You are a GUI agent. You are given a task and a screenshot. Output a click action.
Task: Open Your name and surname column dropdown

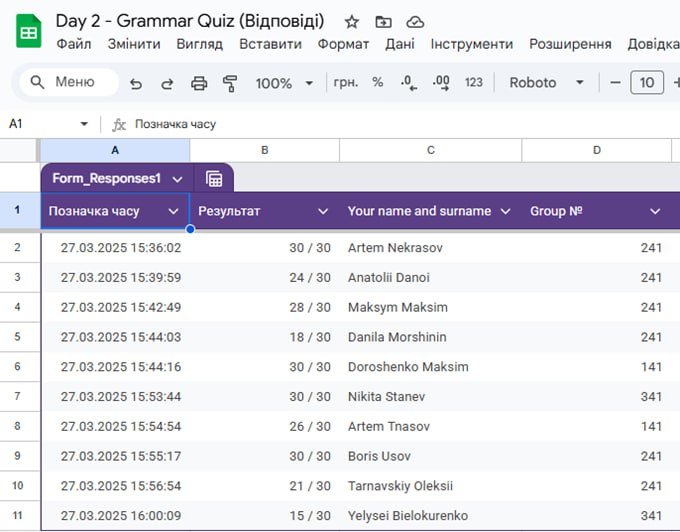point(505,212)
